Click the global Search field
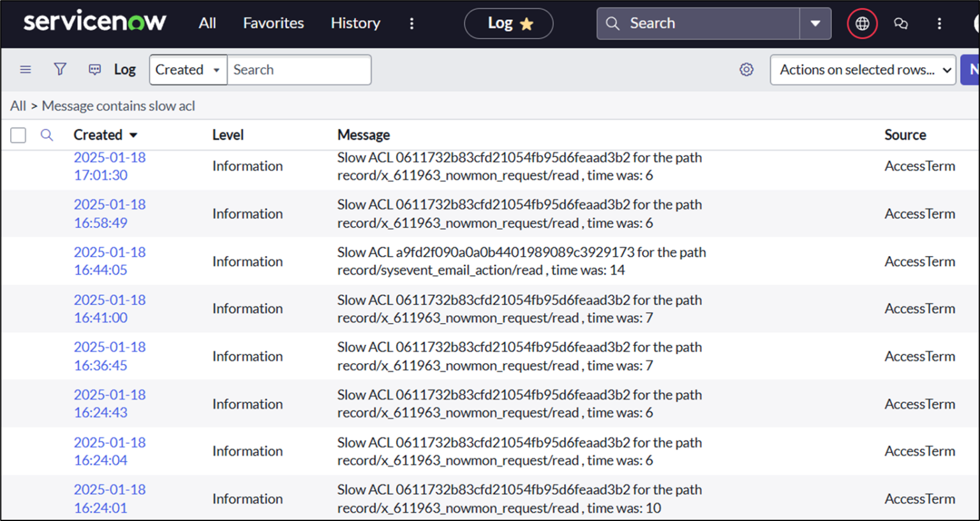 pyautogui.click(x=698, y=24)
